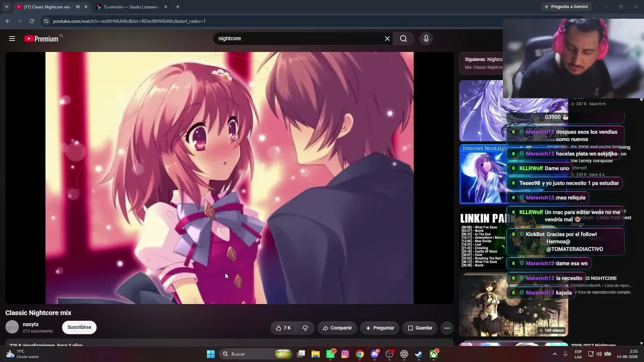This screenshot has width=644, height=362.
Task: Click the browser address bar URL
Action: [129, 21]
